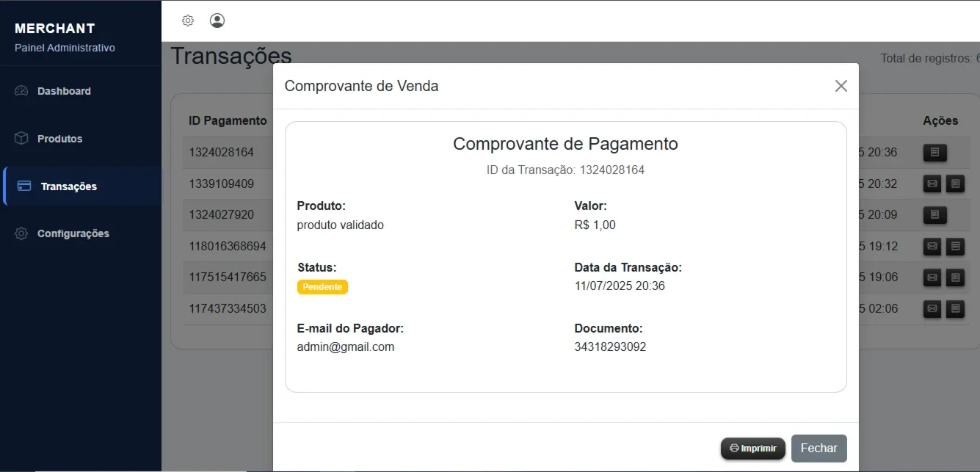980x472 pixels.
Task: Click payment ID 117515417665 in table
Action: point(228,277)
